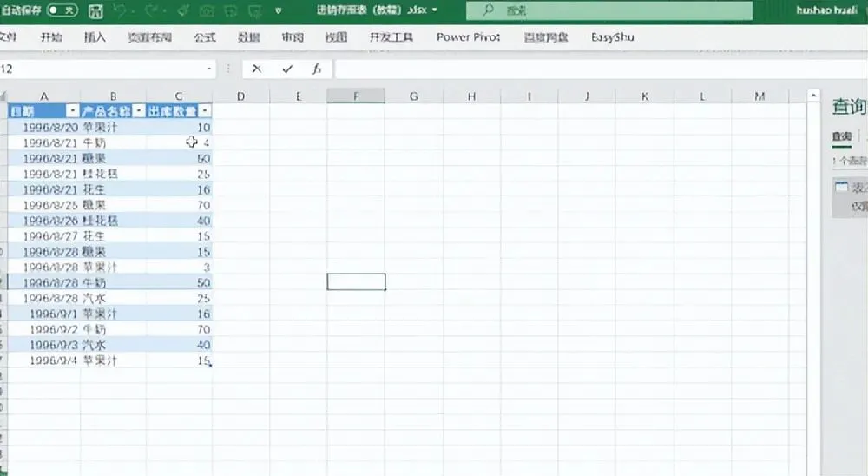Select the 糖果 cell in the 1996/8/25 row

tap(114, 205)
